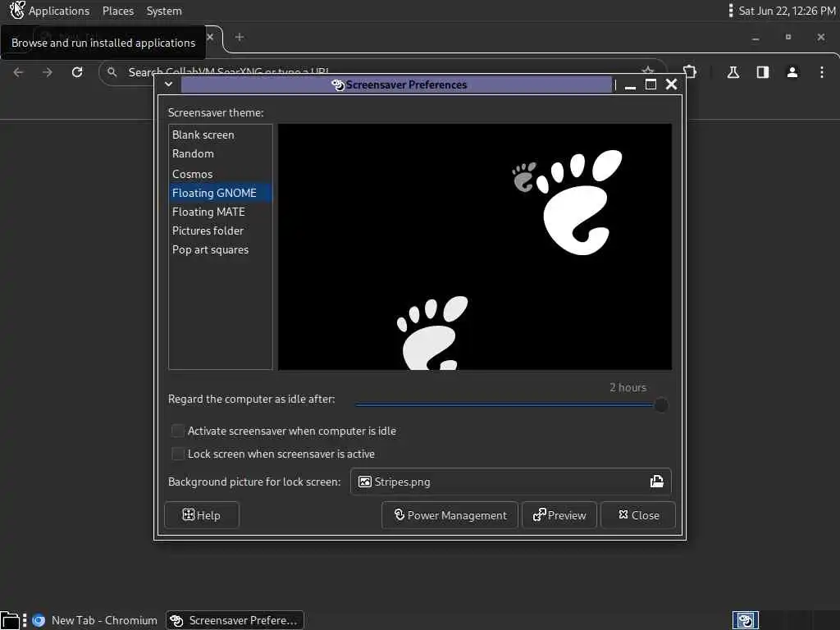840x630 pixels.
Task: Open a new Chromium tab with plus
Action: click(240, 37)
